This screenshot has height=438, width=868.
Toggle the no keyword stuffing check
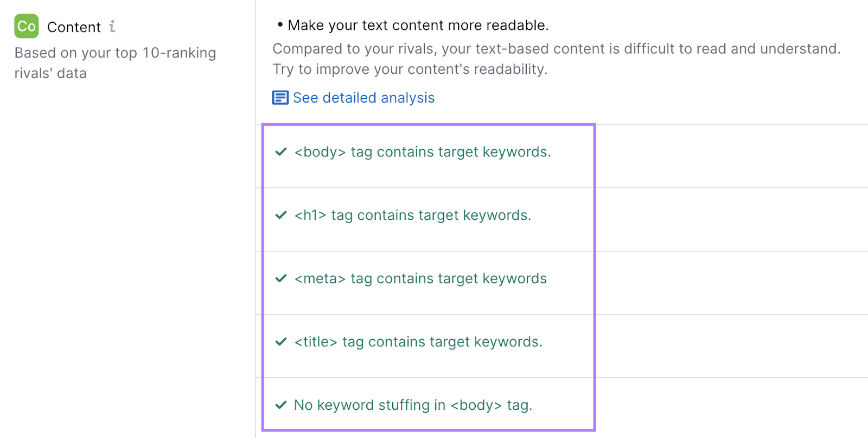[413, 405]
